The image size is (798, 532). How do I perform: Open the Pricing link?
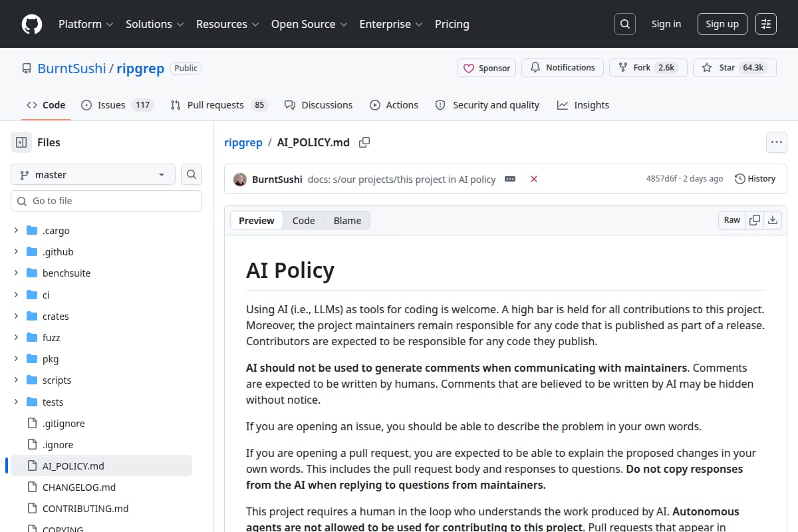tap(452, 24)
